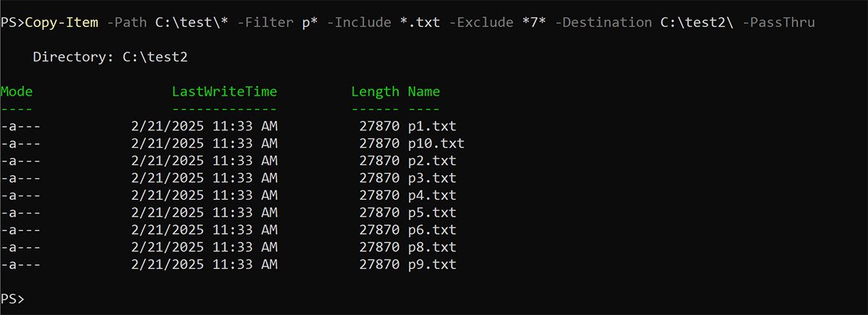Click the *.txt include value

[x=421, y=22]
